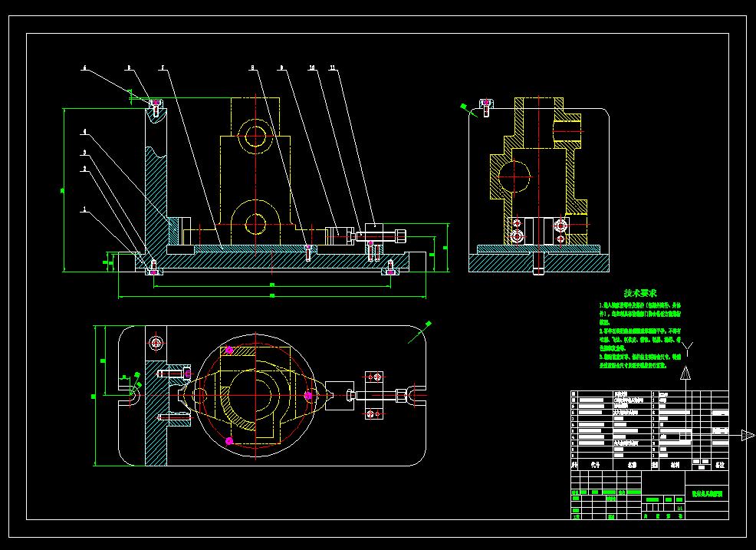Screen dimensions: 756x550
Task: Click the "备注" header in parts list
Action: coord(720,465)
